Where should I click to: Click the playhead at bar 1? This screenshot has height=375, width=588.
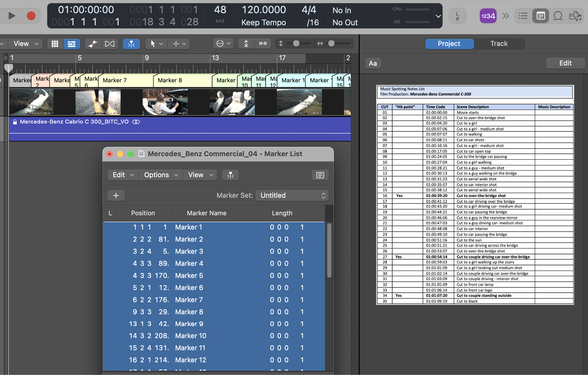pyautogui.click(x=9, y=67)
